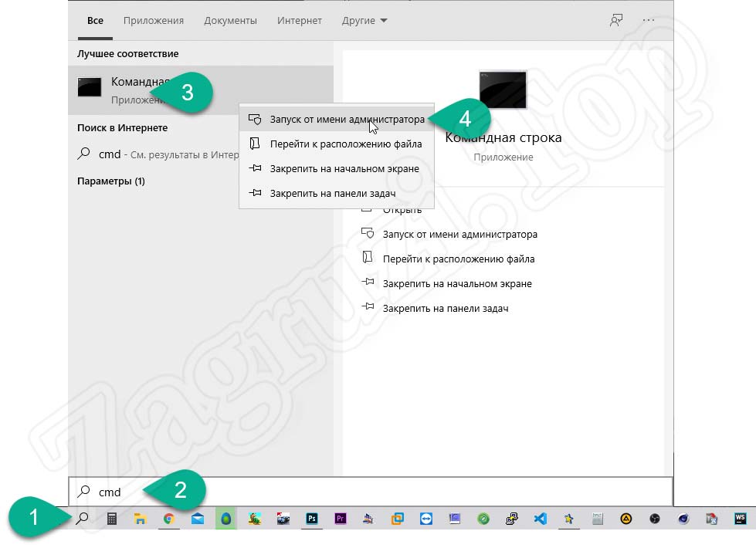The height and width of the screenshot is (548, 756).
Task: Open 'См. результаты в Интернете' for cmd
Action: coord(154,154)
